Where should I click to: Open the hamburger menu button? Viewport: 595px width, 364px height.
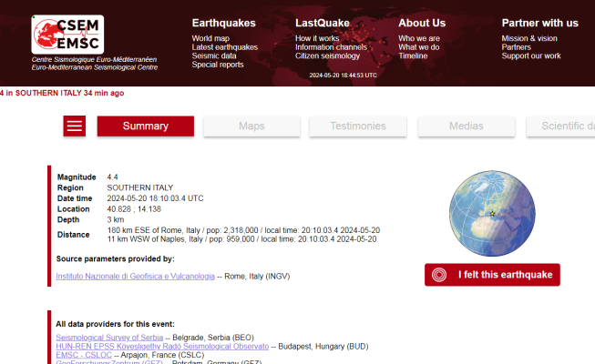[x=75, y=126]
